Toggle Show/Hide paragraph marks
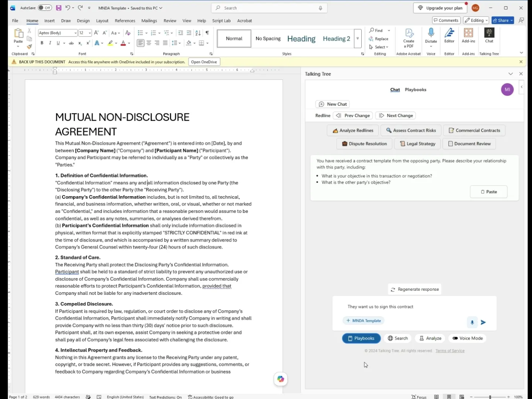 pyautogui.click(x=207, y=33)
